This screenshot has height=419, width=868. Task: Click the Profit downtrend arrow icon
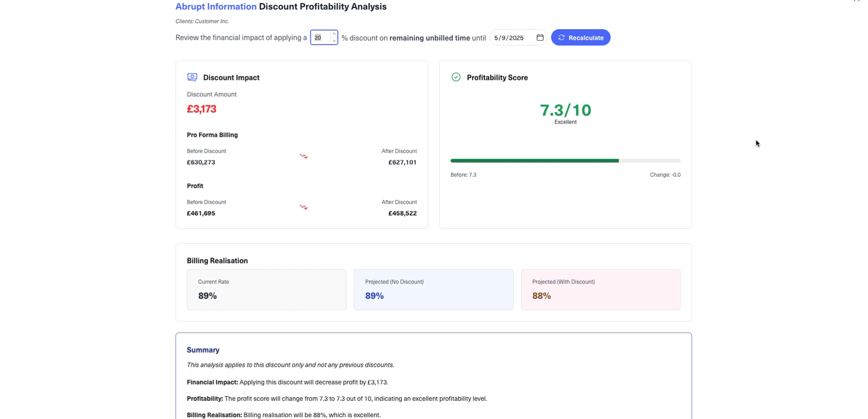pos(303,207)
